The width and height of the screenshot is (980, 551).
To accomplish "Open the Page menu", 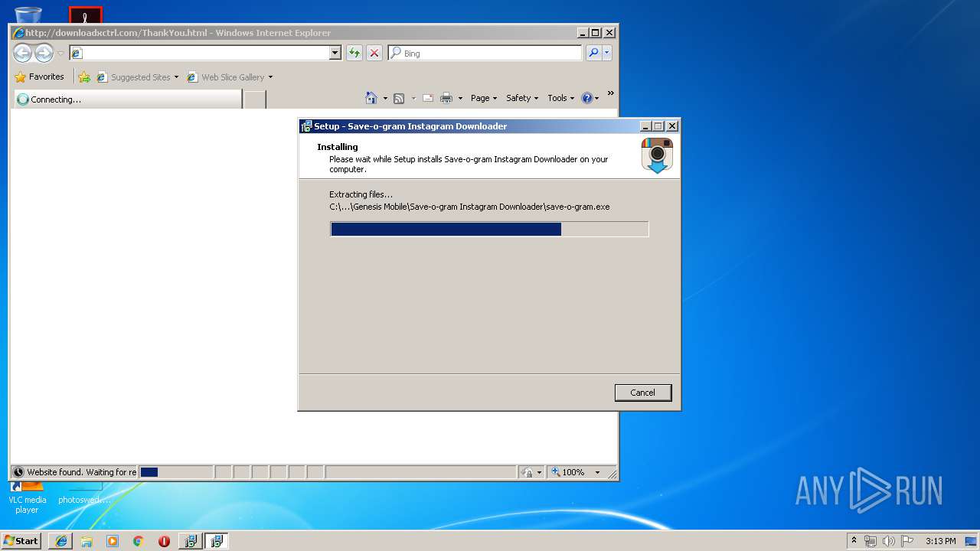I will (484, 98).
